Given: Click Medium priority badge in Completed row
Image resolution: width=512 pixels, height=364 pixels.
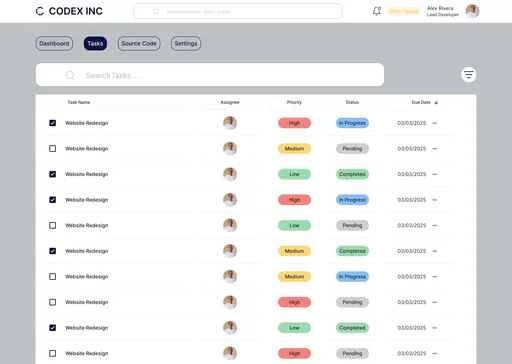Looking at the screenshot, I should click(x=294, y=251).
